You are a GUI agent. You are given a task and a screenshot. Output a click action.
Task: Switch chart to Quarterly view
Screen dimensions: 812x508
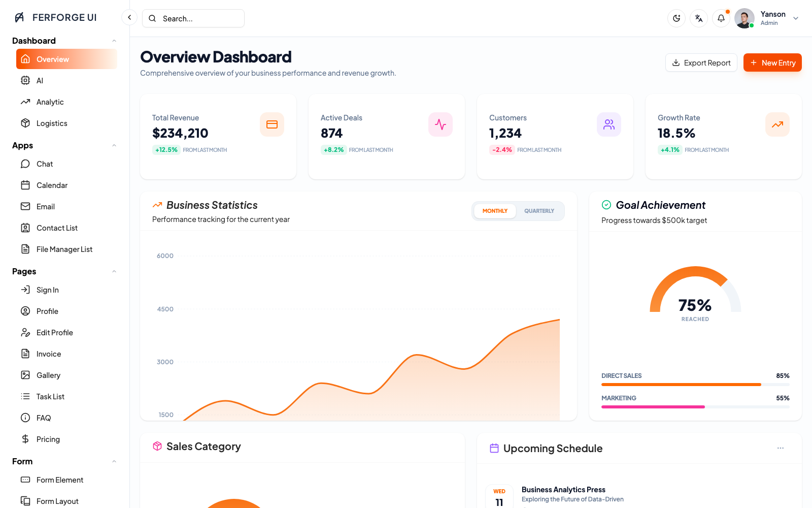coord(539,211)
